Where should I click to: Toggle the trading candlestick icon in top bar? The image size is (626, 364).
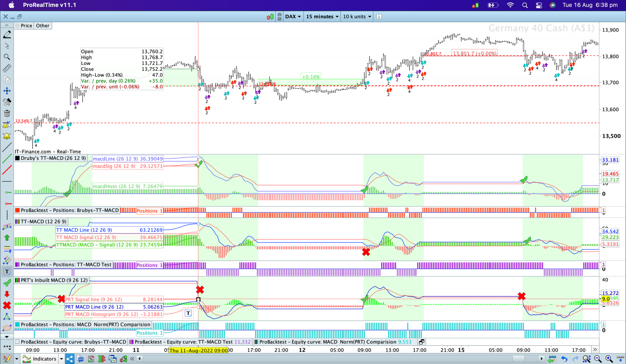(270, 17)
